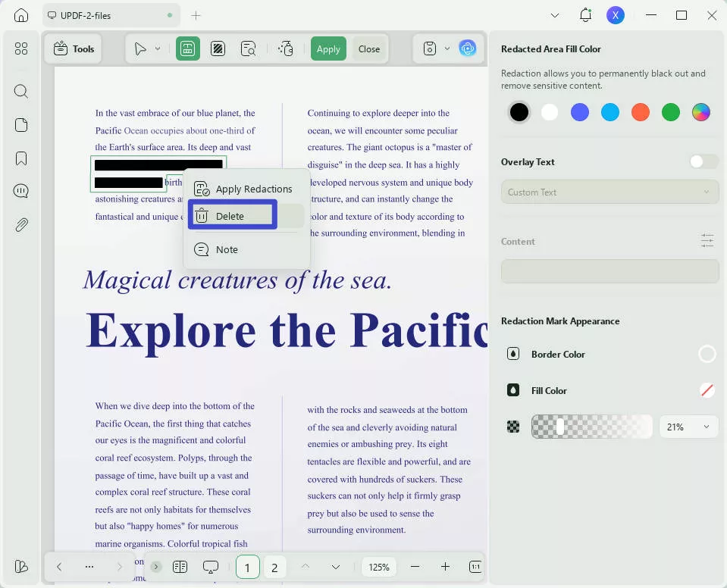Open the attachments paperclip icon
Screen dimensions: 727x588
[21, 225]
